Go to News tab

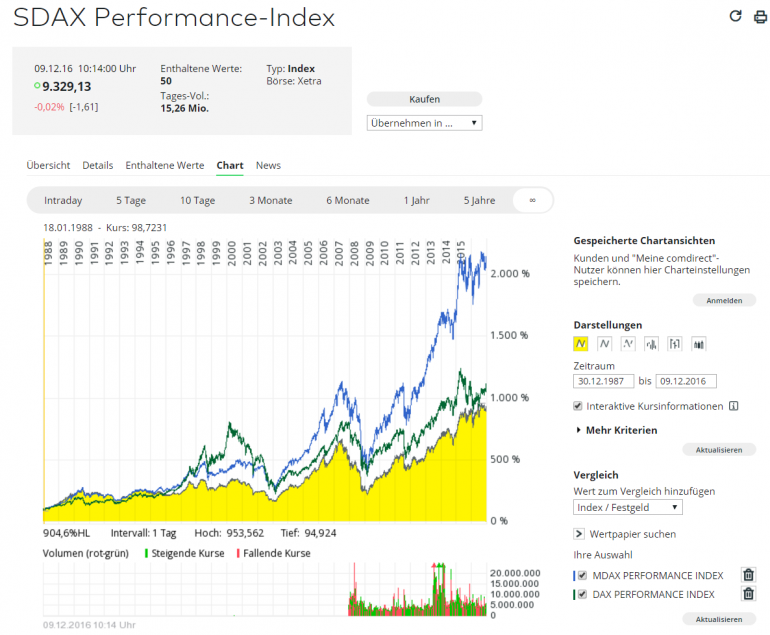click(x=268, y=166)
